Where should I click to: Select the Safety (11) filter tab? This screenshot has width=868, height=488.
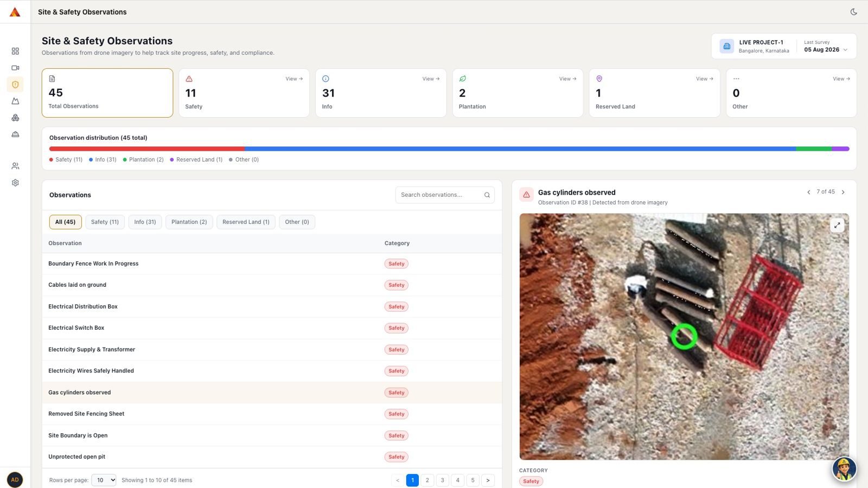point(105,222)
